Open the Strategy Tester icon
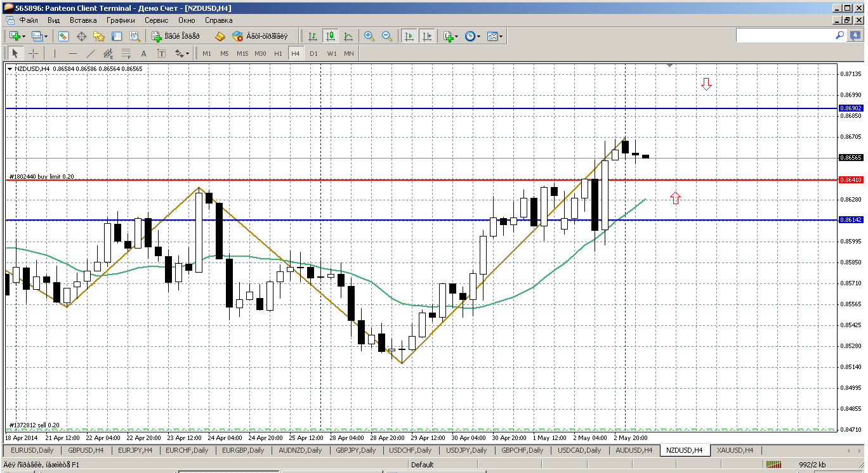This screenshot has width=868, height=473. point(135,36)
